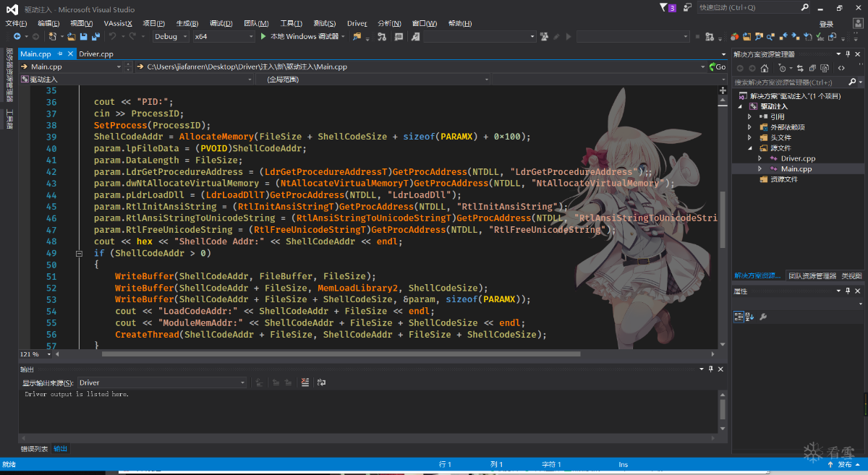Click the save all icon
This screenshot has width=868, height=475.
(95, 36)
